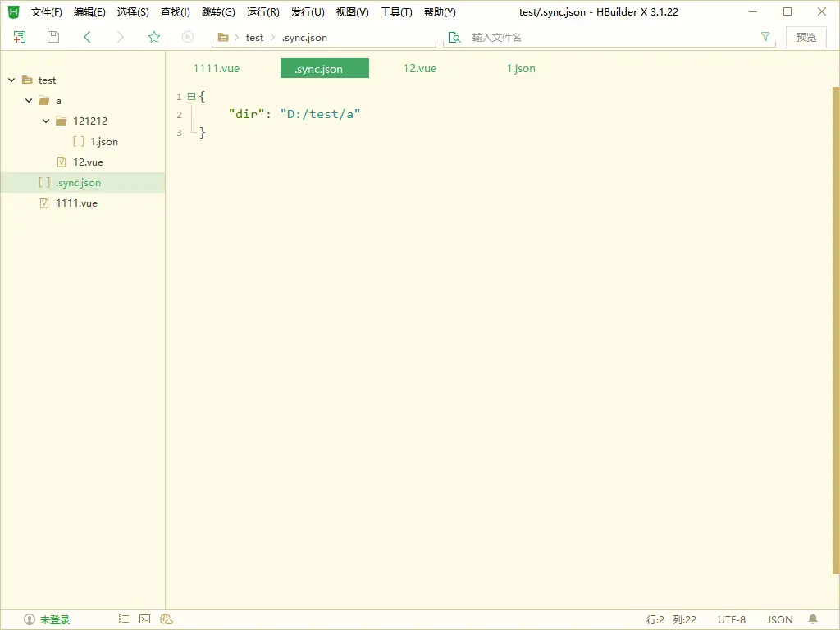This screenshot has width=840, height=630.
Task: Click the folder icon next to 'a'
Action: tap(44, 101)
